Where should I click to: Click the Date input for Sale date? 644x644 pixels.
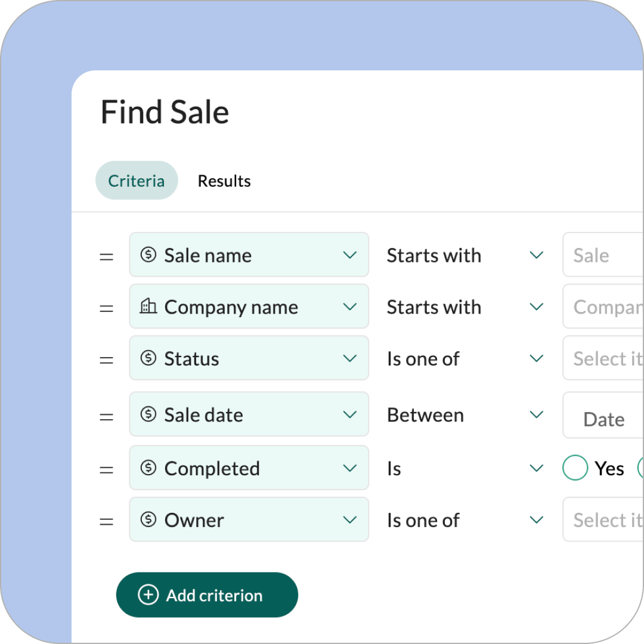[x=603, y=419]
